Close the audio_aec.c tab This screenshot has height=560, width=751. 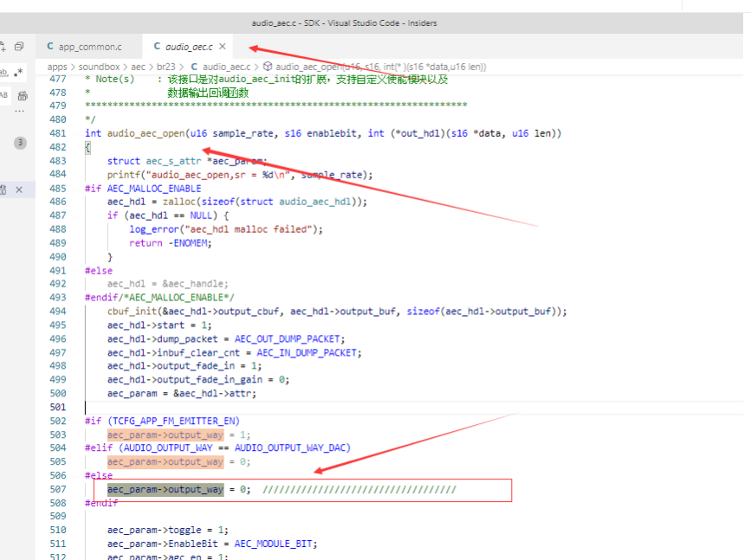[x=223, y=47]
